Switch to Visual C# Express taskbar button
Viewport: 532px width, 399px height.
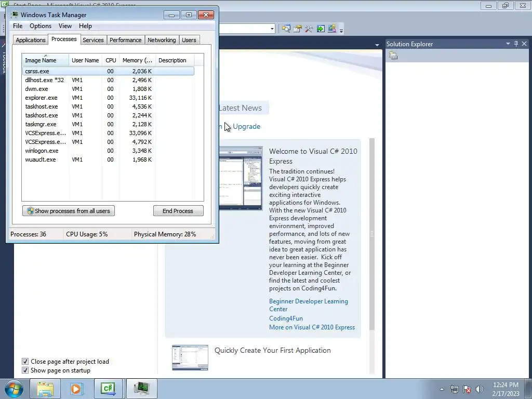pos(108,389)
